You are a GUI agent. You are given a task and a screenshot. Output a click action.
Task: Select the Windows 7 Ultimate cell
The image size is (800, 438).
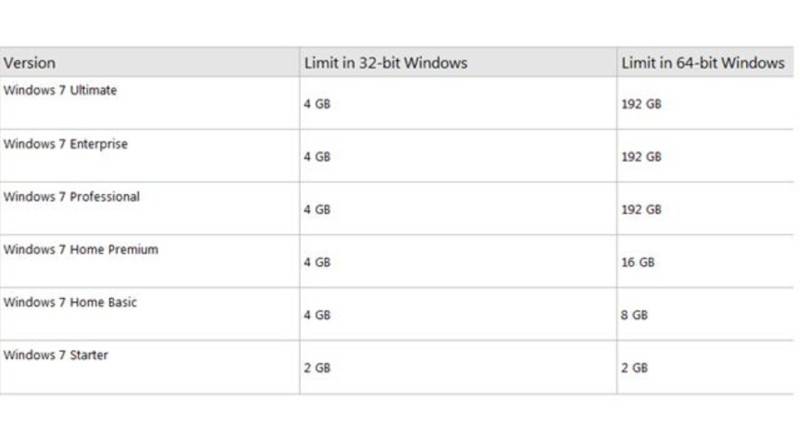[x=60, y=90]
